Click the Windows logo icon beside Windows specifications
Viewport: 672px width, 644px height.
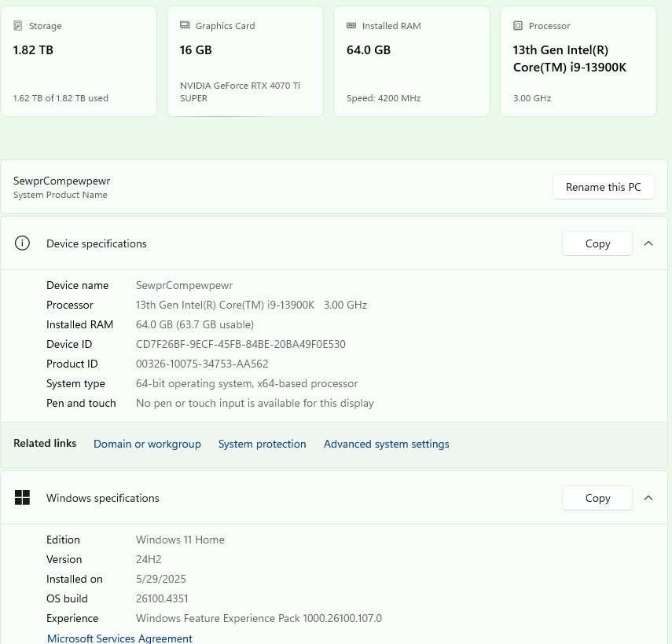pos(22,498)
